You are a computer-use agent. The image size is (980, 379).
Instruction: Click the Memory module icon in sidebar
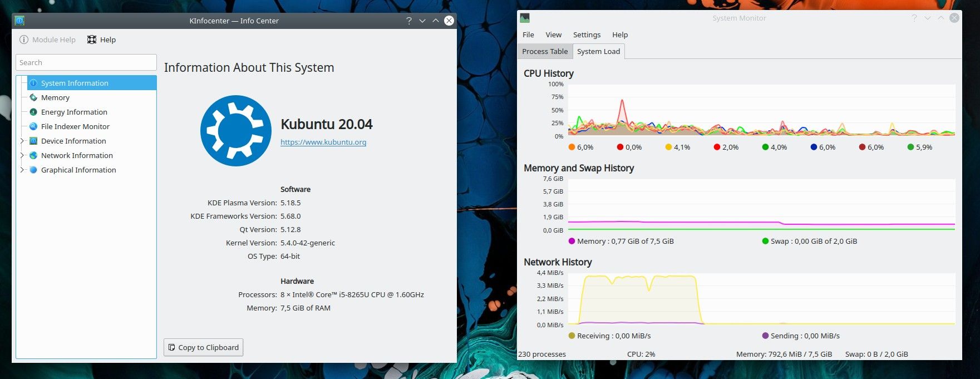point(33,97)
